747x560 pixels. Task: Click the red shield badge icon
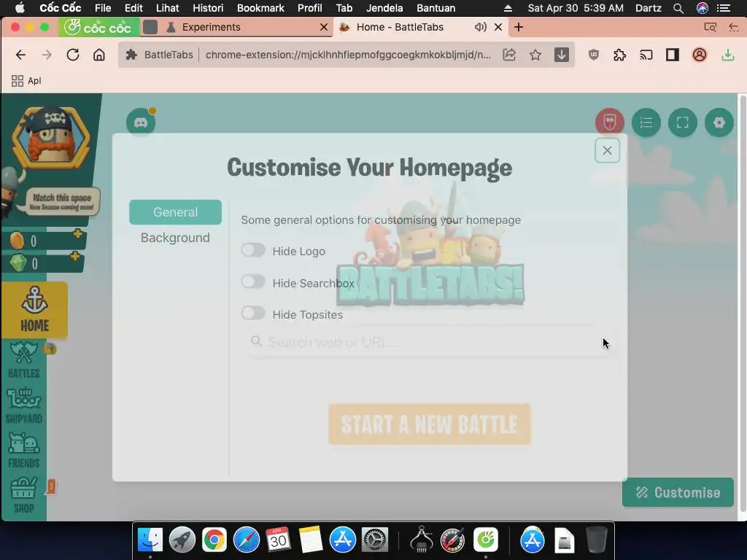click(x=609, y=122)
